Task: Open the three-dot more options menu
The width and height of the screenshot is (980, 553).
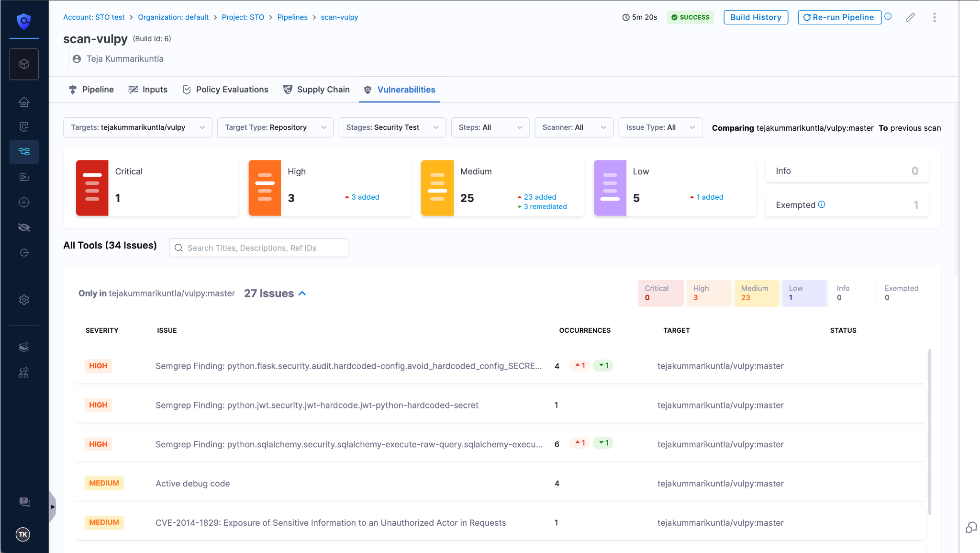Action: click(x=934, y=18)
